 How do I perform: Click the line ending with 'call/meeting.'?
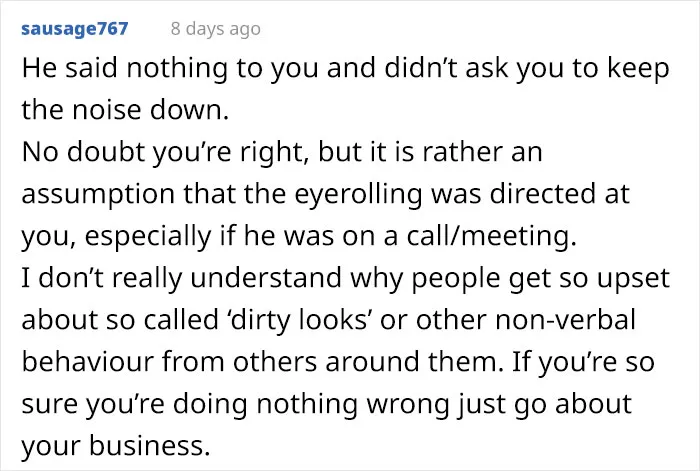pyautogui.click(x=299, y=236)
